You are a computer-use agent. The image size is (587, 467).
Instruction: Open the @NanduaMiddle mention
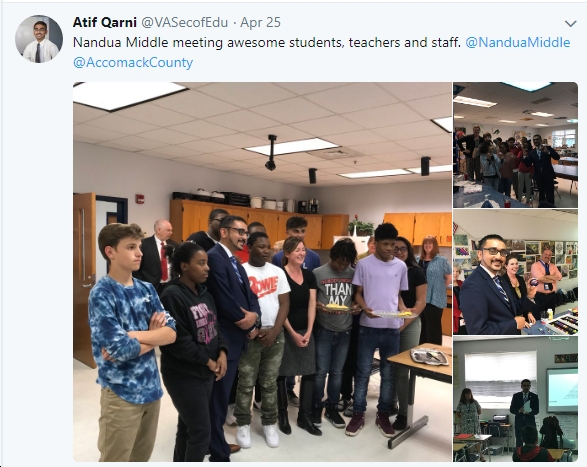518,42
